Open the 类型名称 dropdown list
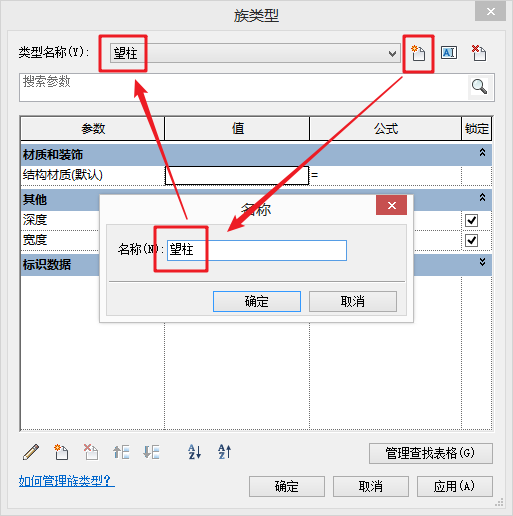The height and width of the screenshot is (516, 513). coord(393,53)
